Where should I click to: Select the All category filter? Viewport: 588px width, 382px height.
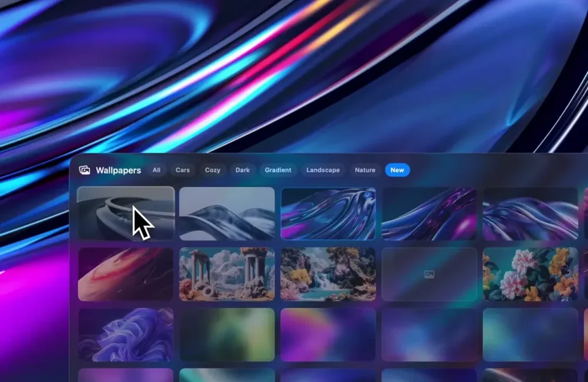click(x=156, y=170)
